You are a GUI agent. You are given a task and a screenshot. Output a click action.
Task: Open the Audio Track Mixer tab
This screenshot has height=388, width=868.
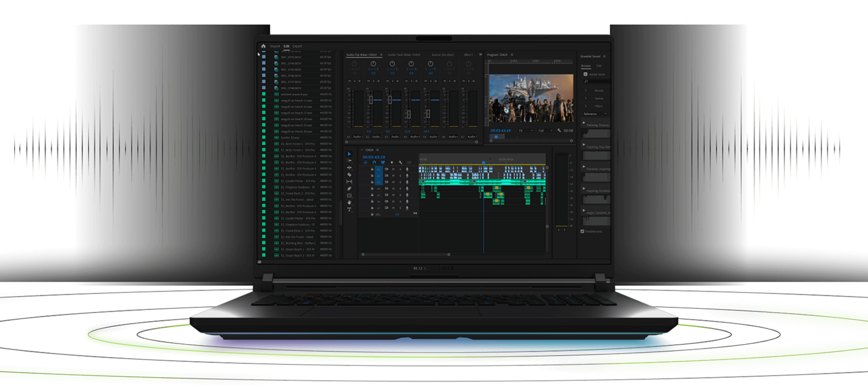click(x=404, y=54)
